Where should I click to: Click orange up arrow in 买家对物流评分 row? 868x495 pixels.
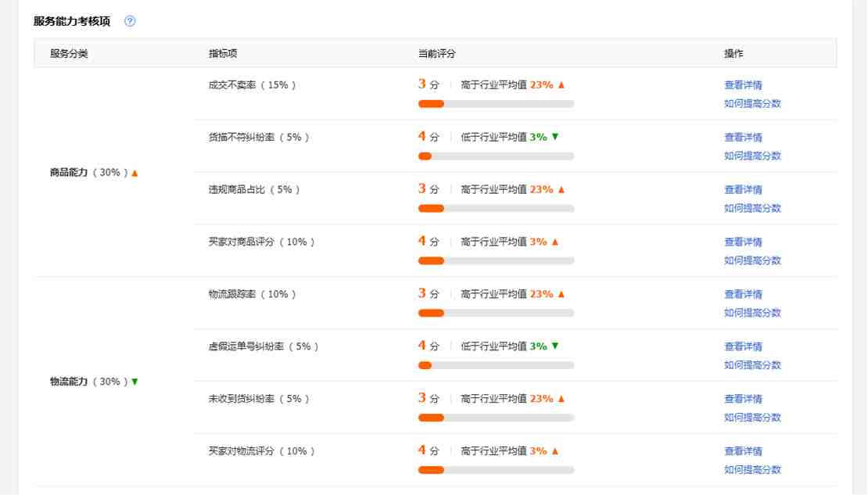[x=555, y=451]
